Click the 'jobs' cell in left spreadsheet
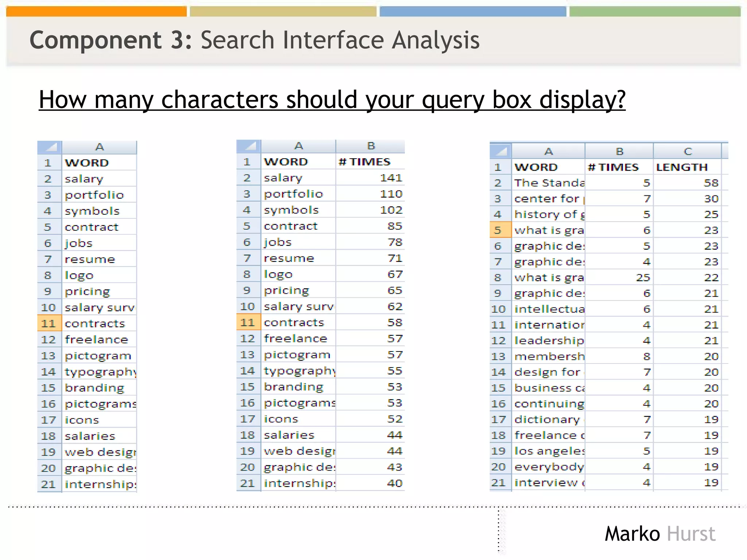The width and height of the screenshot is (747, 560). point(99,243)
